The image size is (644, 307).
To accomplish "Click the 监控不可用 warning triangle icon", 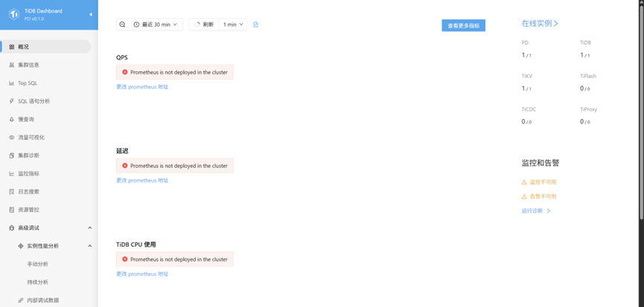I will click(x=524, y=182).
